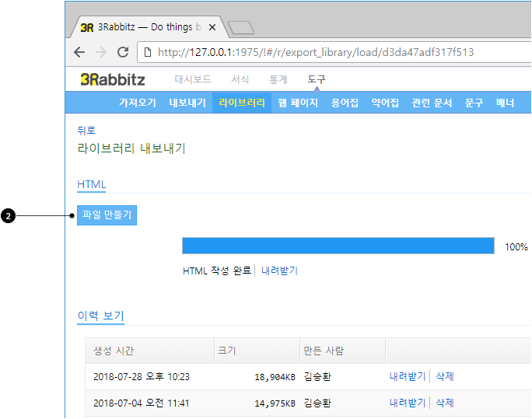
Task: Select the 3Rabbitz browser tab
Action: (148, 26)
